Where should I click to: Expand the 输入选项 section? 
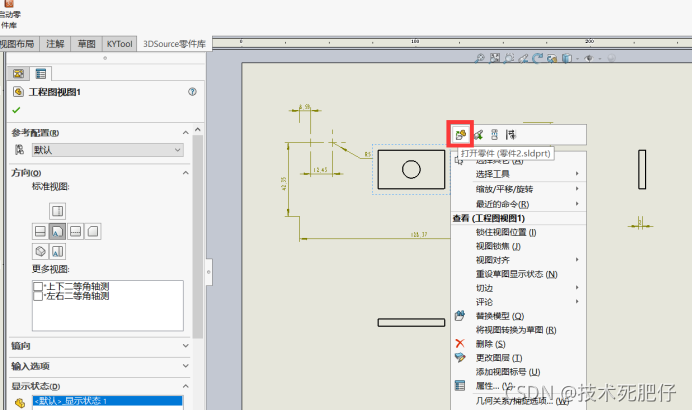185,366
